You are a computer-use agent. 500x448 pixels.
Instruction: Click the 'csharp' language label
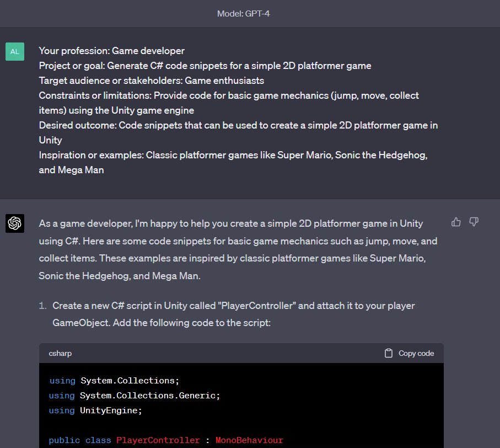60,353
